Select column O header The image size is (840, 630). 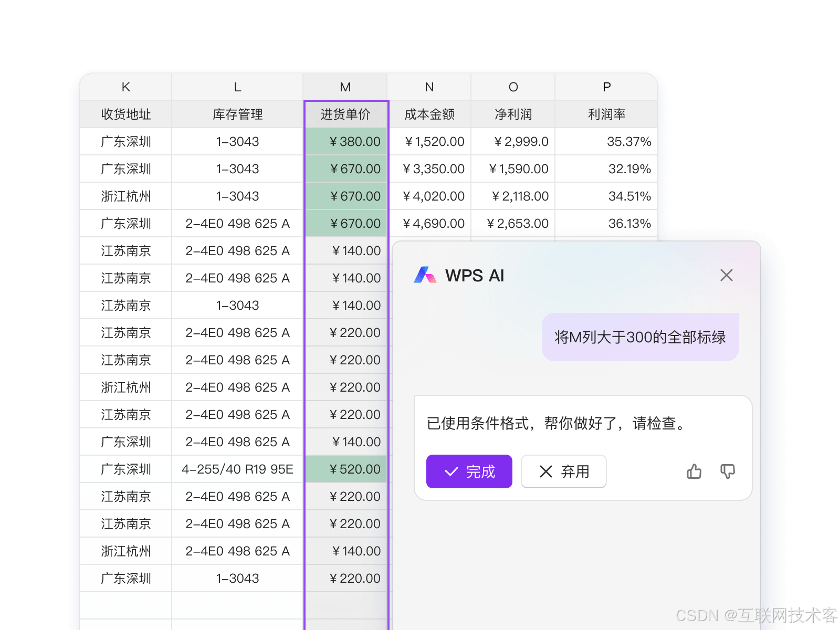(x=513, y=87)
